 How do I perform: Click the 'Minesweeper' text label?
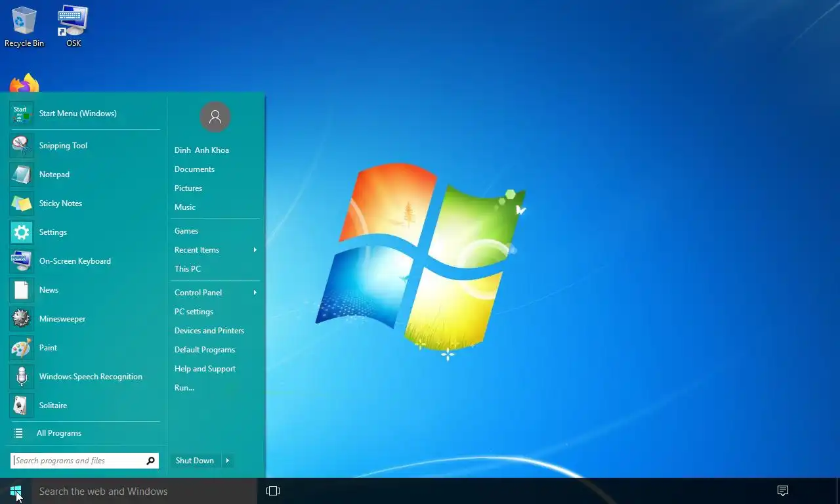pyautogui.click(x=62, y=319)
